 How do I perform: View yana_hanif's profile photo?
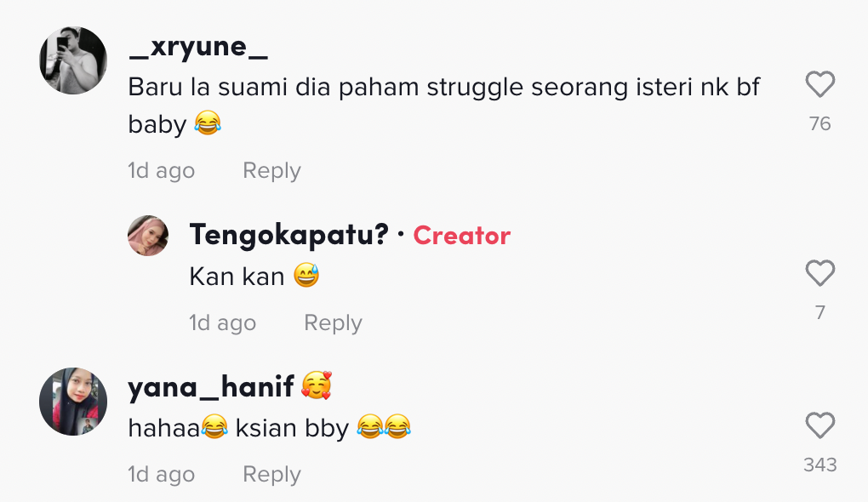73,402
